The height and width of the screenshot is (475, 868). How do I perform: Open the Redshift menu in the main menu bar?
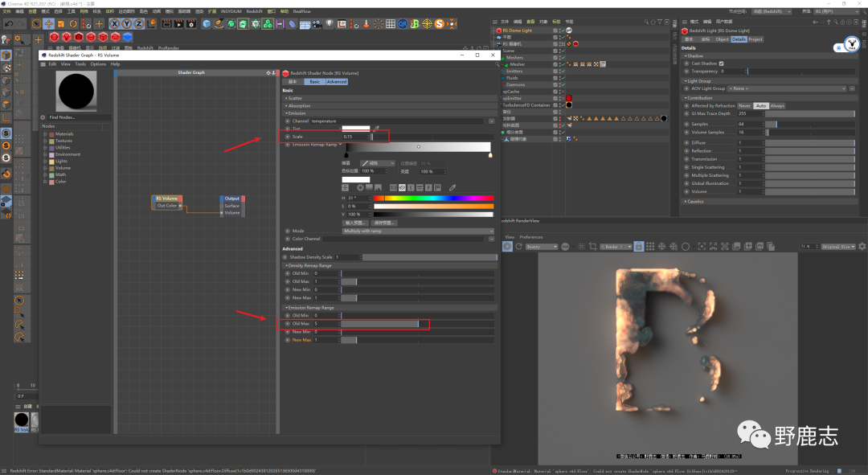(x=255, y=11)
